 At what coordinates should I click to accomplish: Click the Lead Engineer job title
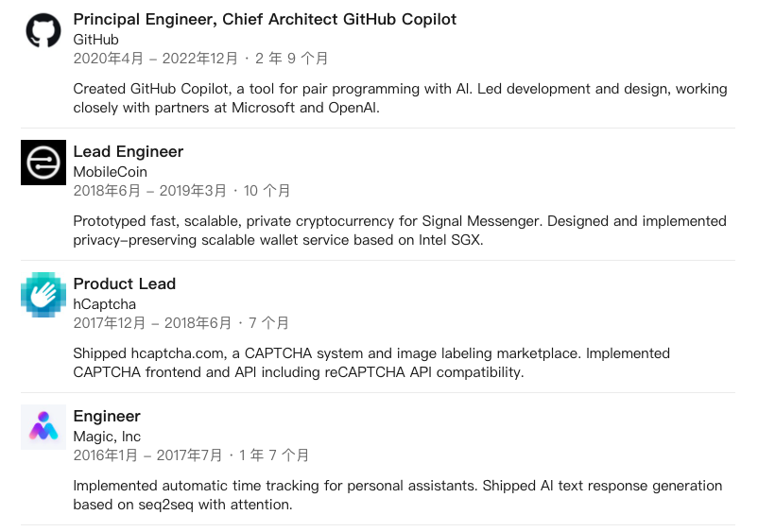coord(129,152)
